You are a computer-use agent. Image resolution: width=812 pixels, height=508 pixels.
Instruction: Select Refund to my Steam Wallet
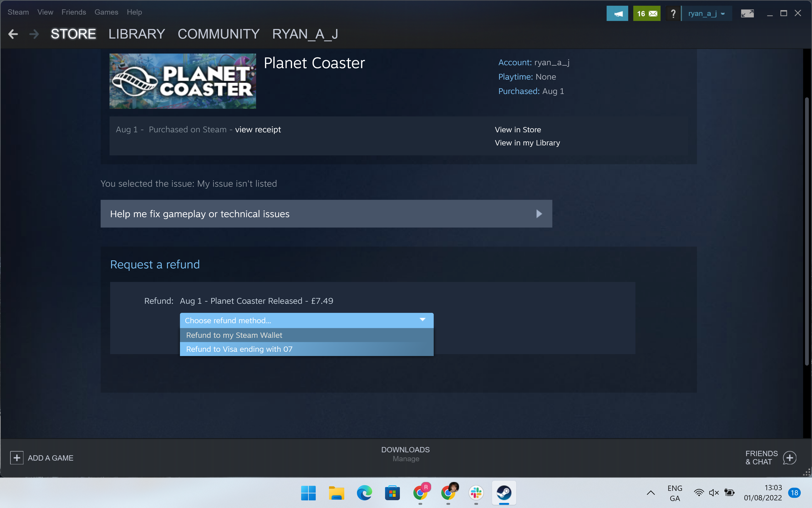pyautogui.click(x=307, y=335)
